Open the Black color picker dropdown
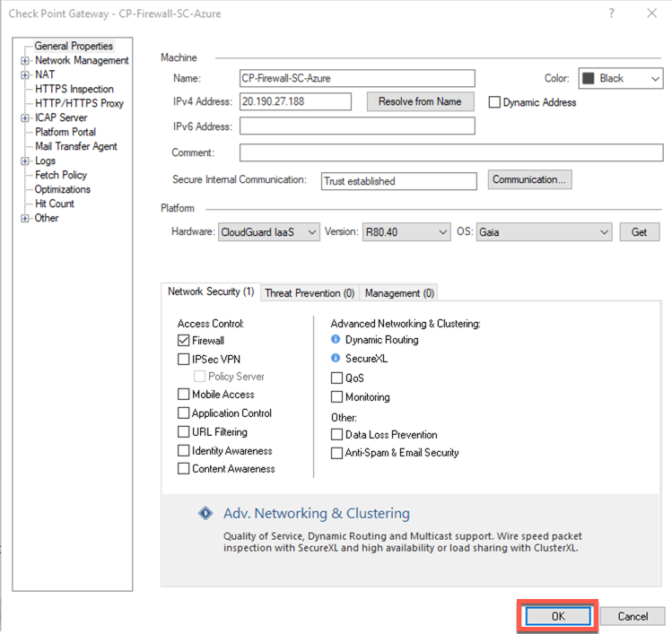The width and height of the screenshot is (672, 634). (620, 79)
